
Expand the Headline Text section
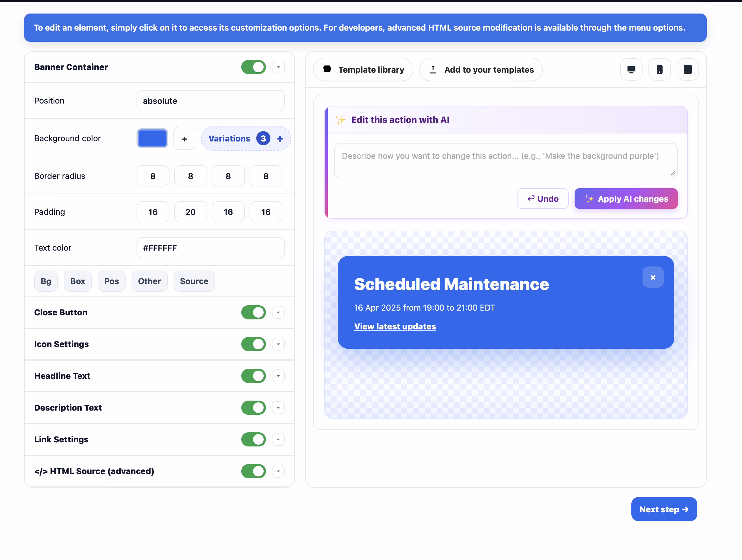278,376
